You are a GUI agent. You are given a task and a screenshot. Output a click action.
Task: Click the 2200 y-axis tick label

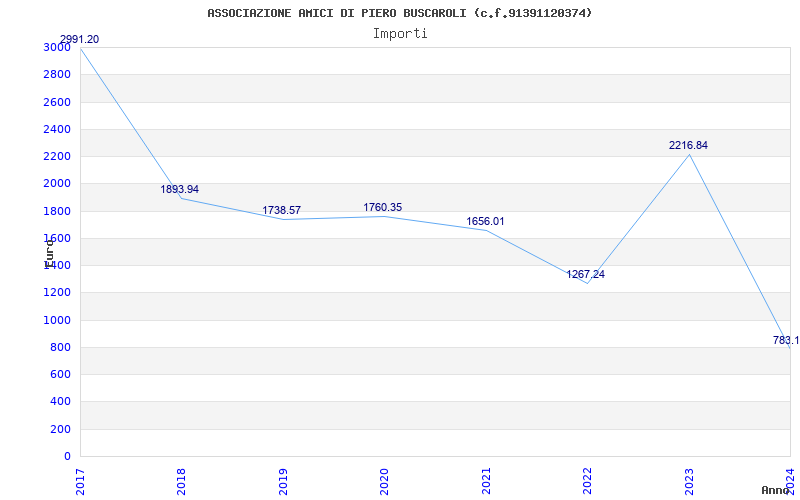coord(57,156)
